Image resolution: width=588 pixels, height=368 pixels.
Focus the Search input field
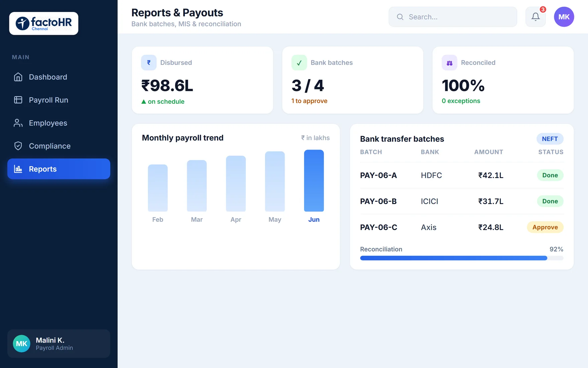pyautogui.click(x=453, y=17)
